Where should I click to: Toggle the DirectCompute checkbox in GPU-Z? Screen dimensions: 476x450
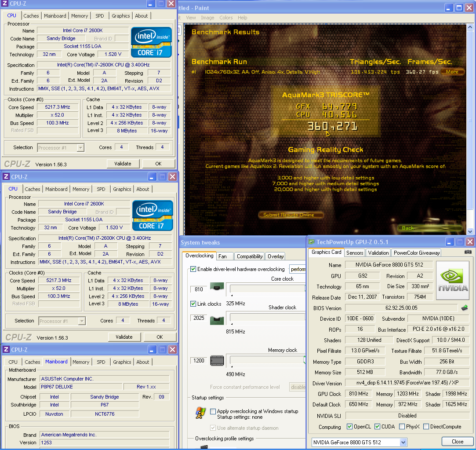click(426, 427)
